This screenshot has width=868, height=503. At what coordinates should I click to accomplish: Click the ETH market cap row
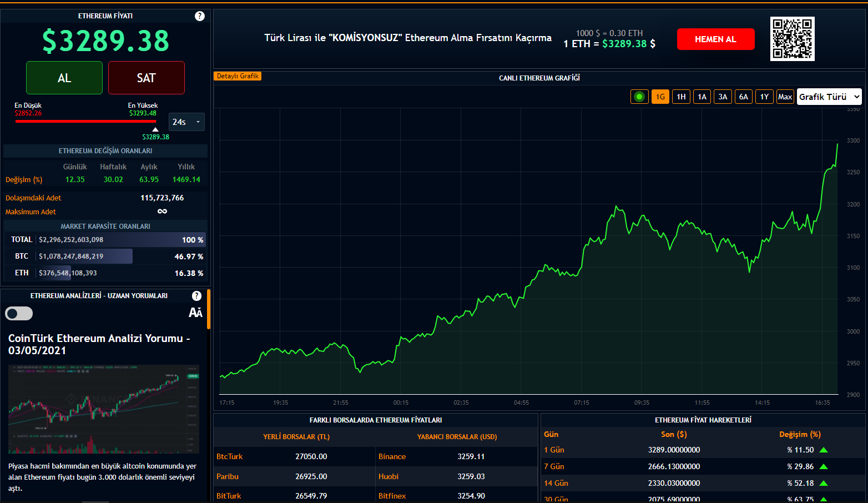click(x=105, y=273)
